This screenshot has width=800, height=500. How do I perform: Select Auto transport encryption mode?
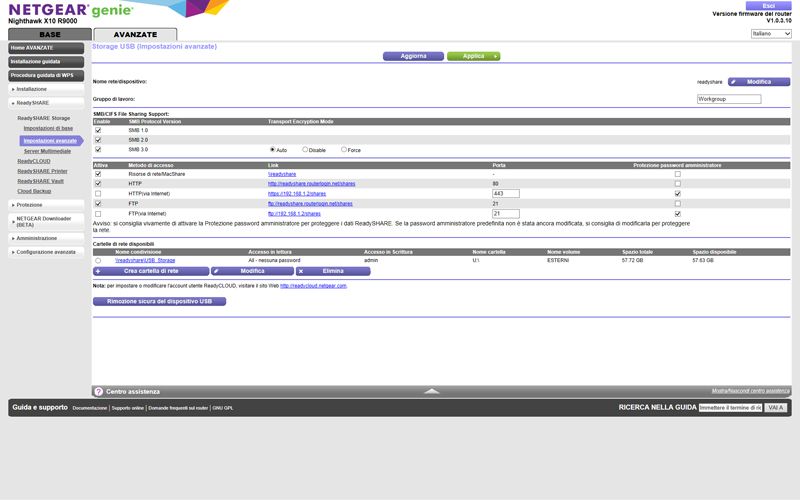tap(272, 150)
